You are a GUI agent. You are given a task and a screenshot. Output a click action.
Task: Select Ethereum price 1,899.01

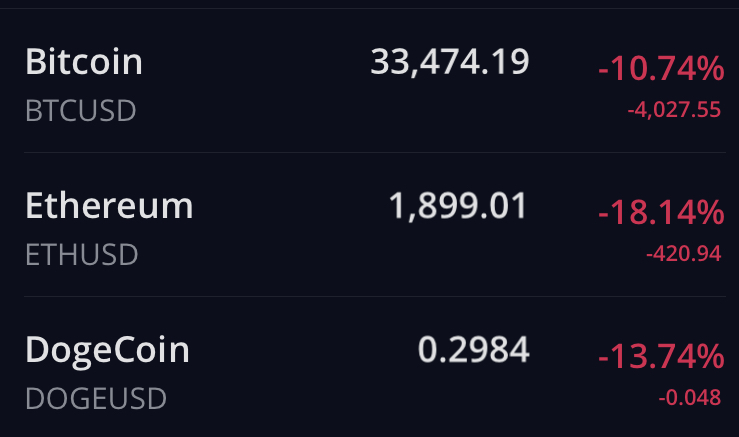point(457,206)
